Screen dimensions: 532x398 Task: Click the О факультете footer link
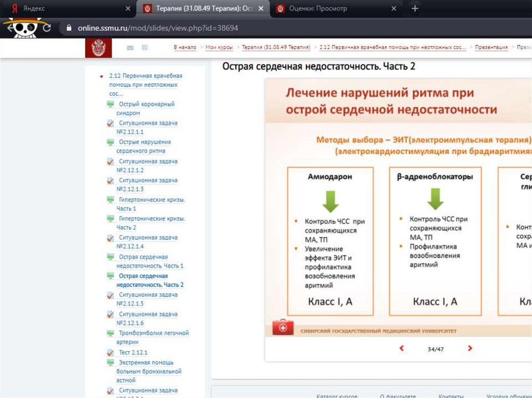click(x=398, y=395)
